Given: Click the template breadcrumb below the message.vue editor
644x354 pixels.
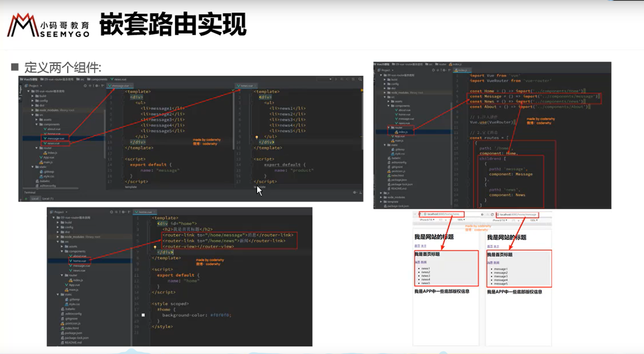Looking at the screenshot, I should [131, 187].
